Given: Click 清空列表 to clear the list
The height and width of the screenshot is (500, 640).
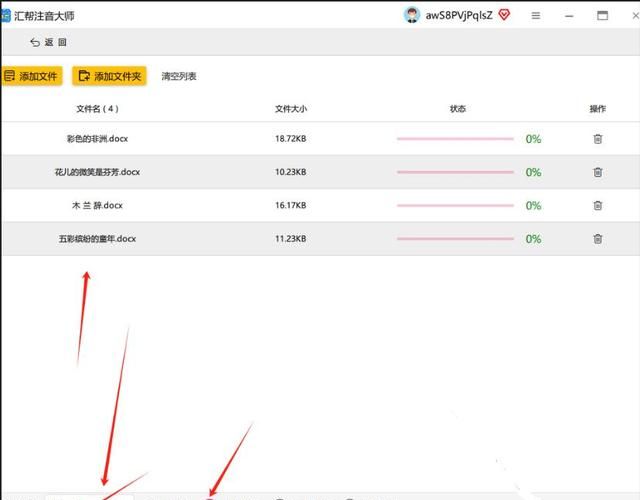Looking at the screenshot, I should pos(179,76).
